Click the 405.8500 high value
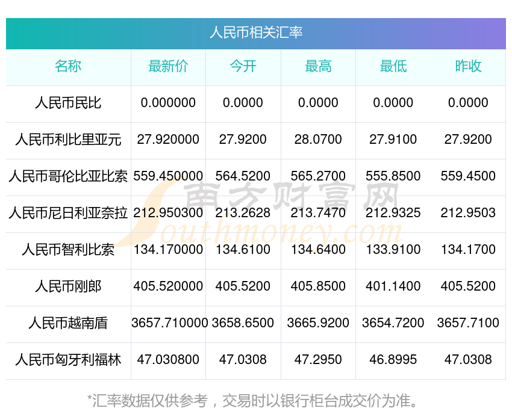This screenshot has width=512, height=420. pyautogui.click(x=318, y=286)
